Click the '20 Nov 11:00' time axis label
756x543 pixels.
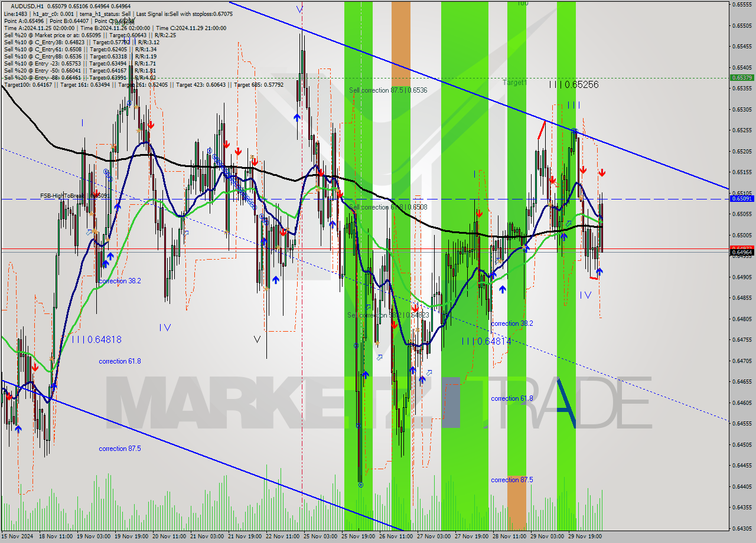click(169, 537)
